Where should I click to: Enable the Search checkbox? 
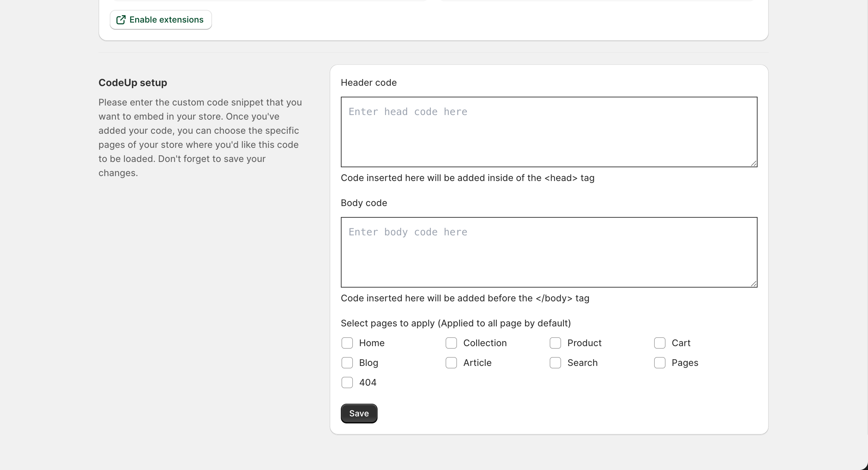[555, 362]
